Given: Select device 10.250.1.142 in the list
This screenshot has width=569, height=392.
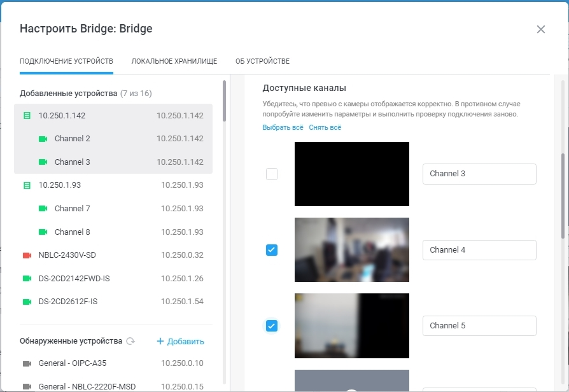Looking at the screenshot, I should coord(113,116).
